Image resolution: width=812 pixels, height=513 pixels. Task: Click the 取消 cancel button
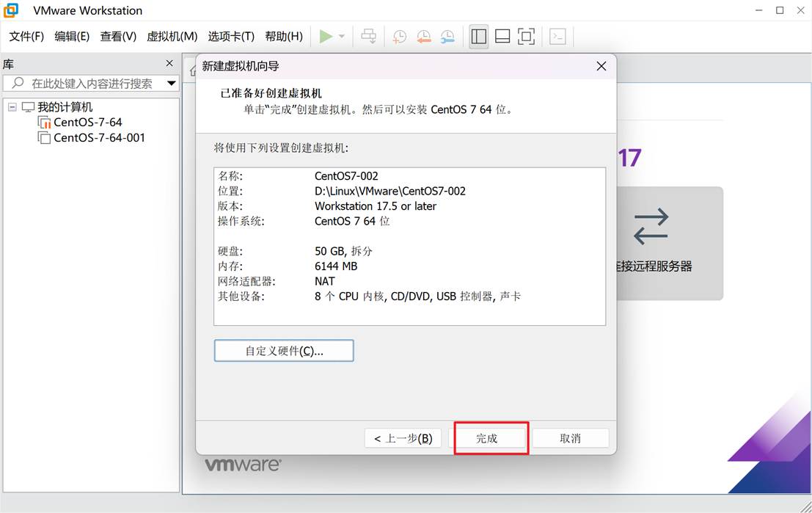coord(570,438)
